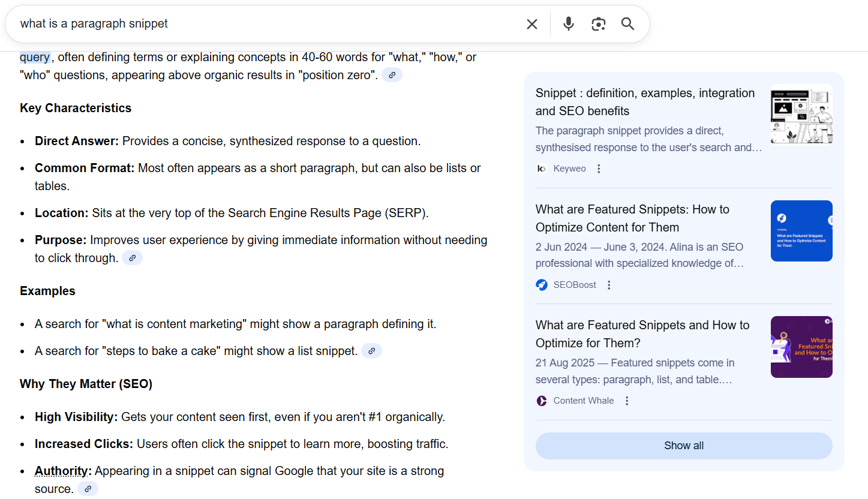Click the SEOBoost article thumbnail
This screenshot has width=868, height=499.
(801, 231)
